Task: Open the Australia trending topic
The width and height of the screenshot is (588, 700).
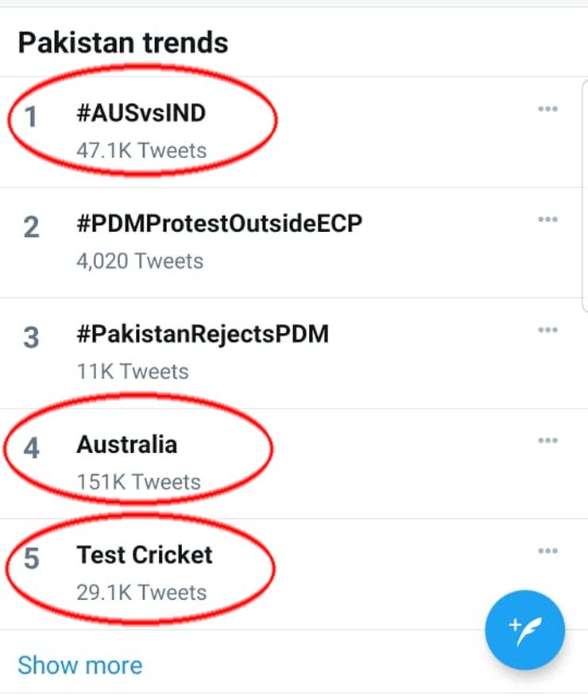Action: pyautogui.click(x=126, y=444)
